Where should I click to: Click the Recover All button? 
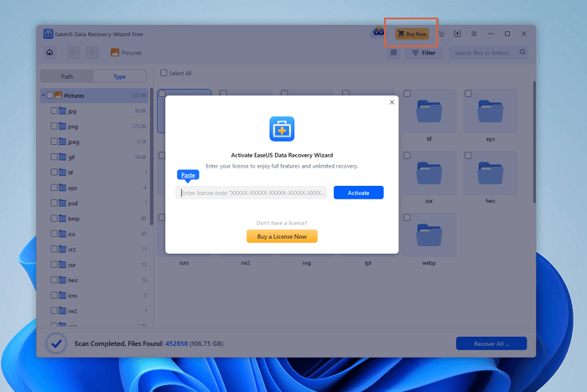coord(491,343)
